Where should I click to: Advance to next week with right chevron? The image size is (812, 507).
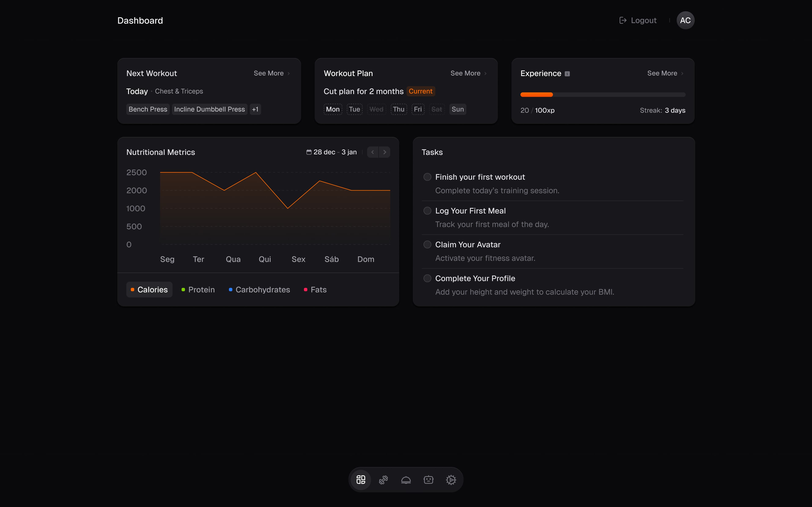pos(384,152)
